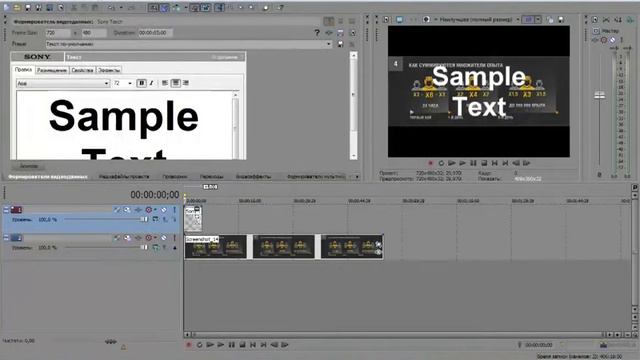Open the Undo history dropdown arrow
The image size is (640, 360).
[x=121, y=7]
